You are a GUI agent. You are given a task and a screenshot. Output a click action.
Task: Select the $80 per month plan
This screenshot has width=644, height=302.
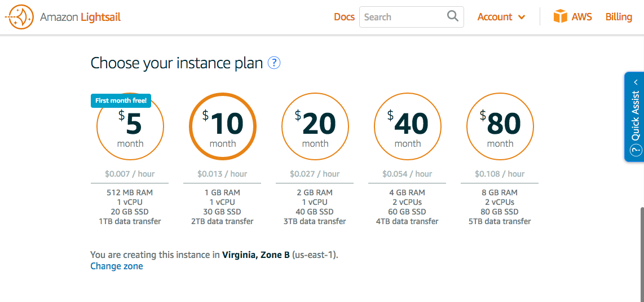500,126
